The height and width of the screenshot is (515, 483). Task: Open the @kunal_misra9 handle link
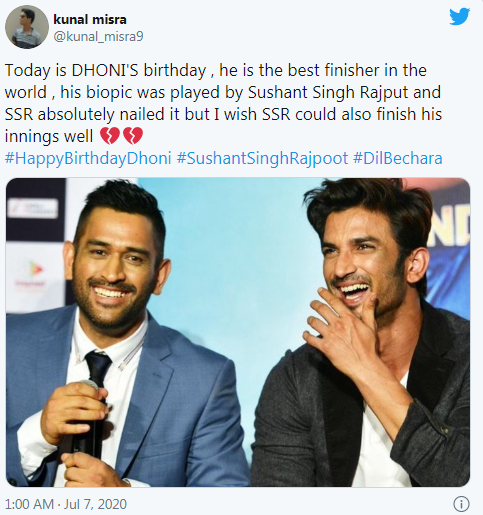tap(98, 36)
